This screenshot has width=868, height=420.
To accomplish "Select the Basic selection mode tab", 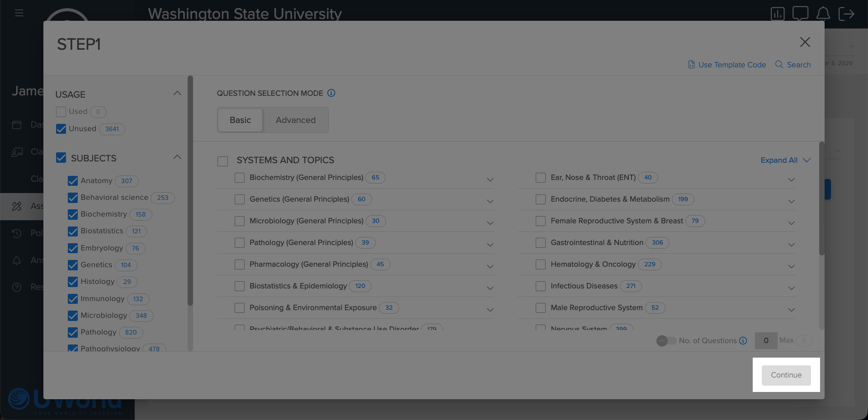I will click(240, 120).
